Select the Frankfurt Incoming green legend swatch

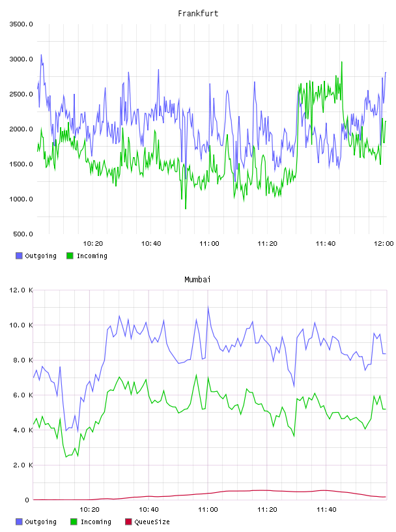point(70,256)
